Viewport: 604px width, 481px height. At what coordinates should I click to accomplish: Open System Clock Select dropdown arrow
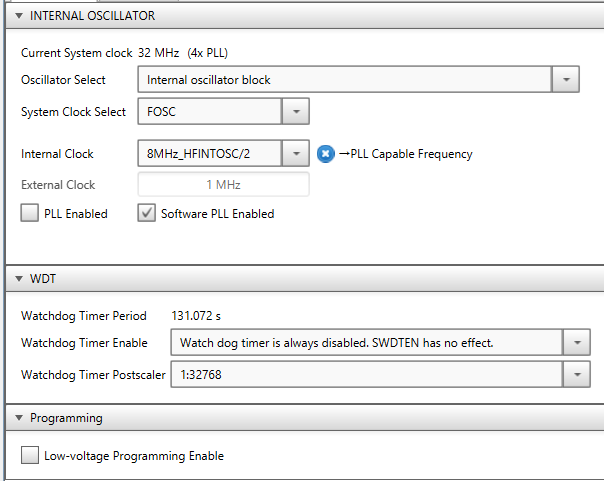296,111
